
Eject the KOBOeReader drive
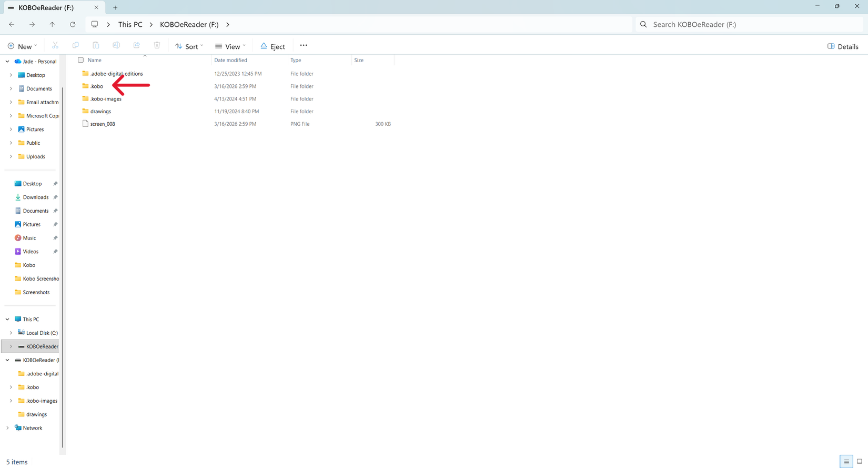click(x=272, y=46)
